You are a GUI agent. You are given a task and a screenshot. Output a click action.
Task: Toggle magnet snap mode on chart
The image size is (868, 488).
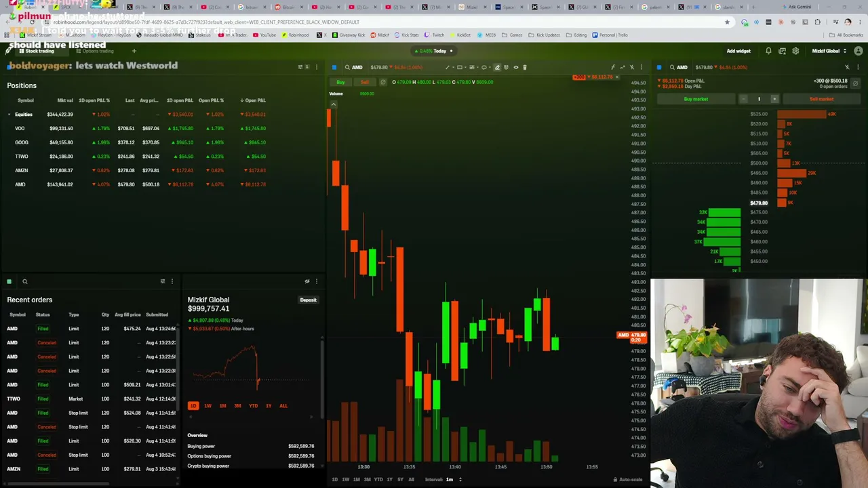coord(506,67)
